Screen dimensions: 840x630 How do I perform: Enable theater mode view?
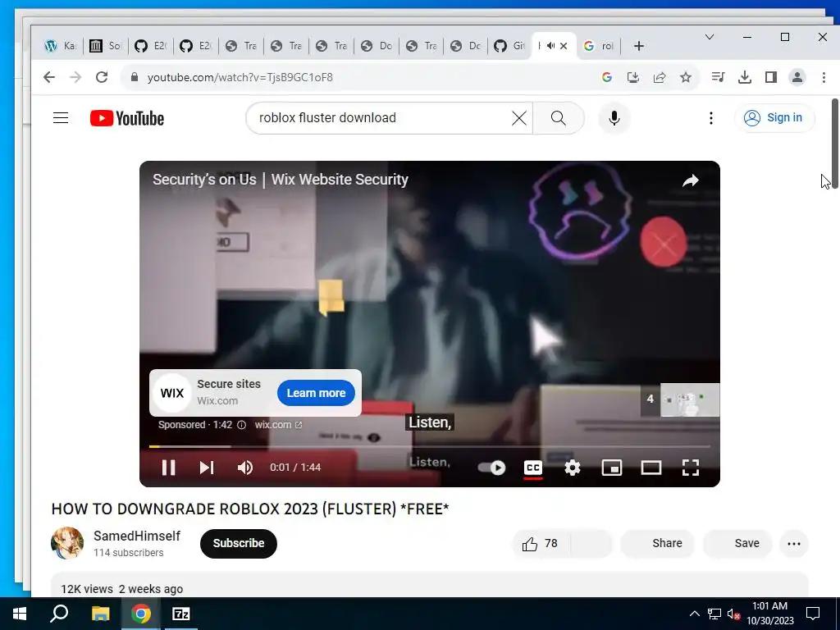651,468
